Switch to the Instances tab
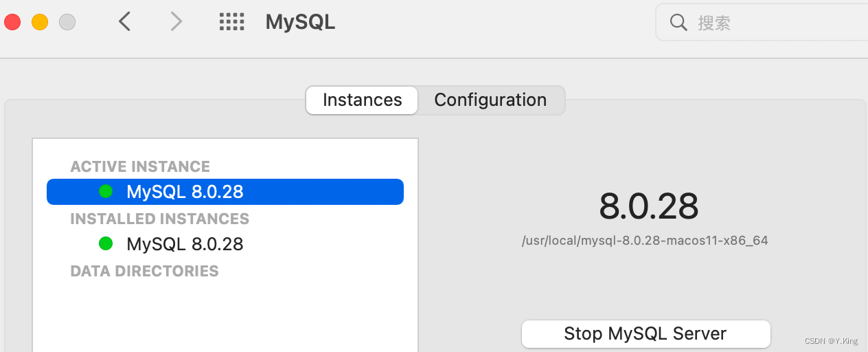The width and height of the screenshot is (868, 352). 362,100
